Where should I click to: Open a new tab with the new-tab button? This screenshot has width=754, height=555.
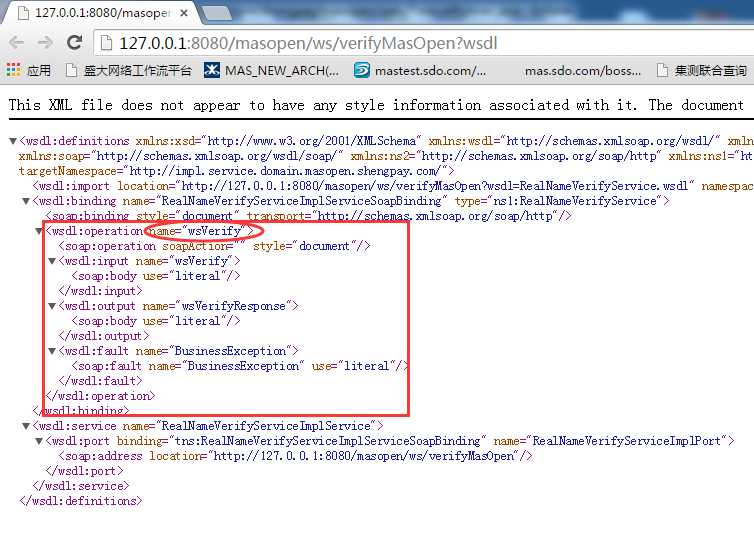(x=215, y=14)
